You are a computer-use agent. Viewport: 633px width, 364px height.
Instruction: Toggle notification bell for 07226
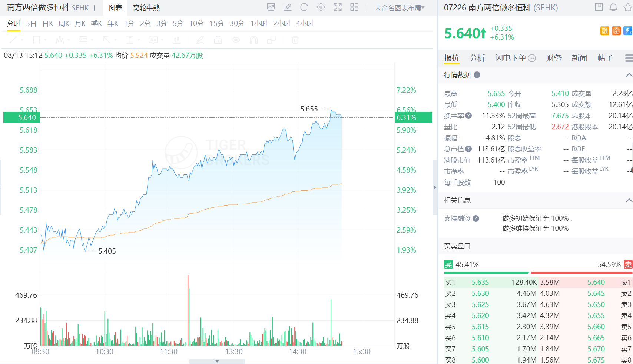point(614,7)
